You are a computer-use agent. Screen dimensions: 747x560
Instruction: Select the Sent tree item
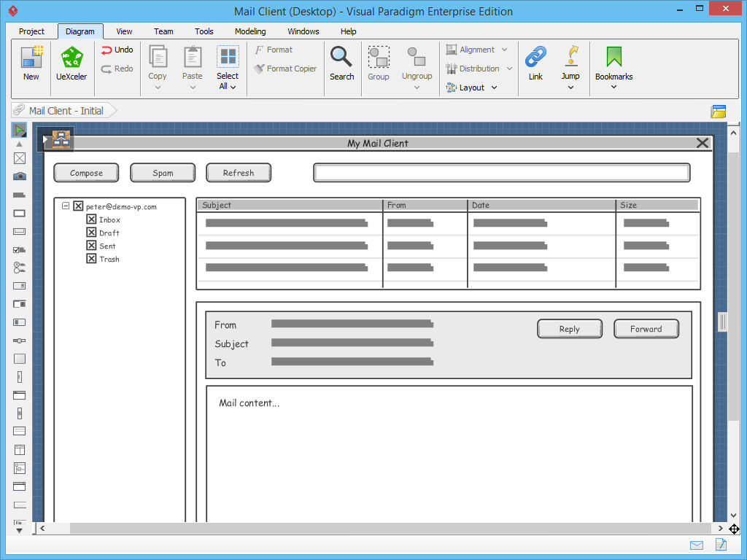[101, 246]
